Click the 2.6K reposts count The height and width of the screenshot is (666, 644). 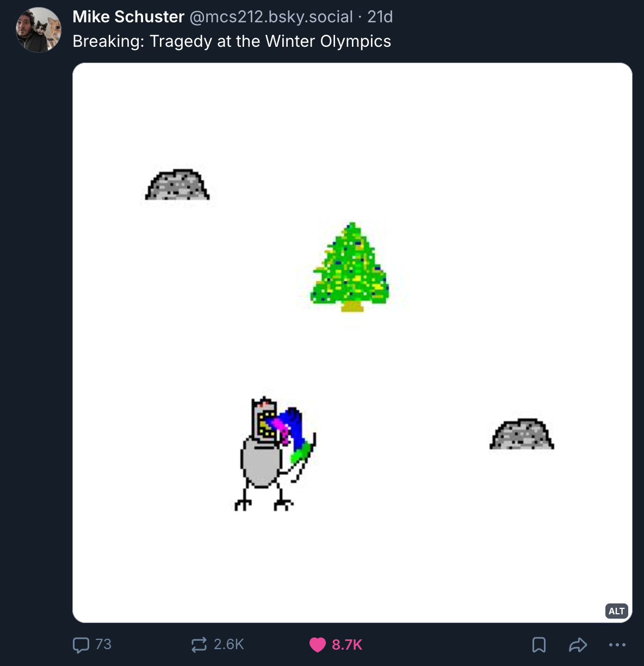pyautogui.click(x=228, y=645)
